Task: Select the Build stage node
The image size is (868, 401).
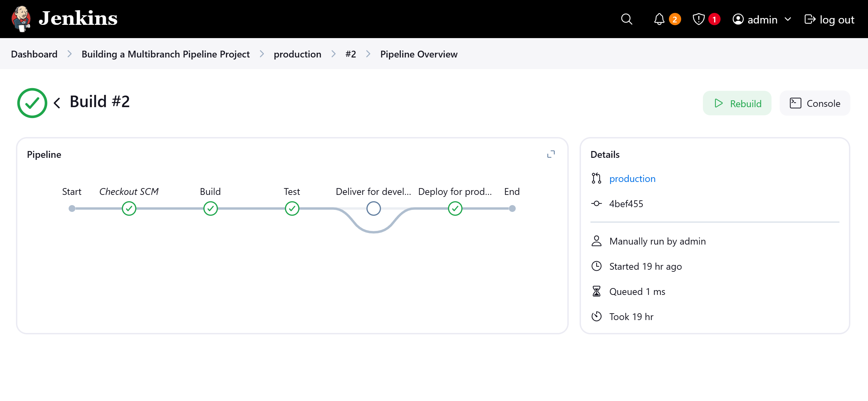Action: (x=211, y=208)
